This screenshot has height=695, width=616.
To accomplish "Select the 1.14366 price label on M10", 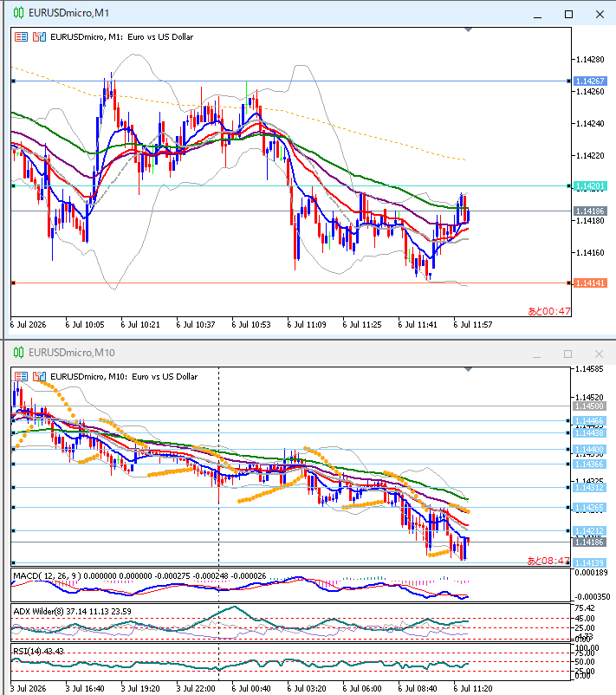I will coord(589,464).
